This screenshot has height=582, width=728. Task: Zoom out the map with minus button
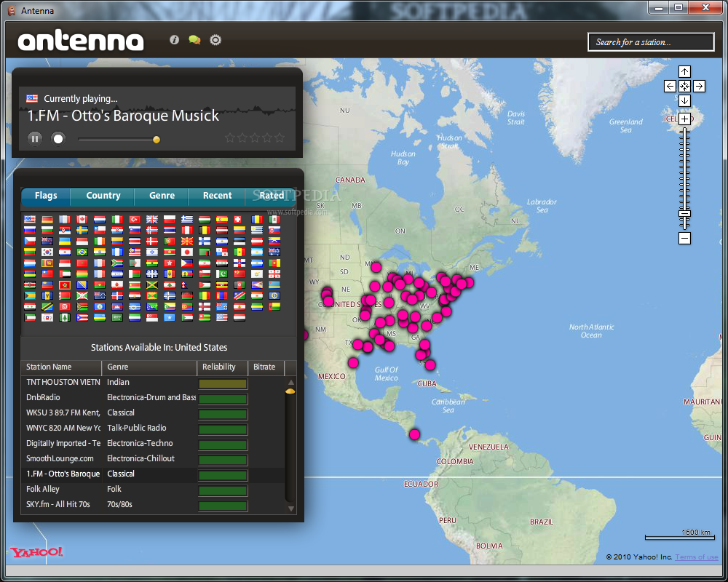coord(685,239)
